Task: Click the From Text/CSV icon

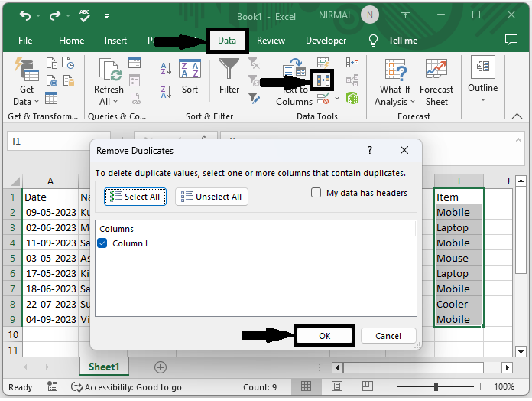Action: (51, 64)
